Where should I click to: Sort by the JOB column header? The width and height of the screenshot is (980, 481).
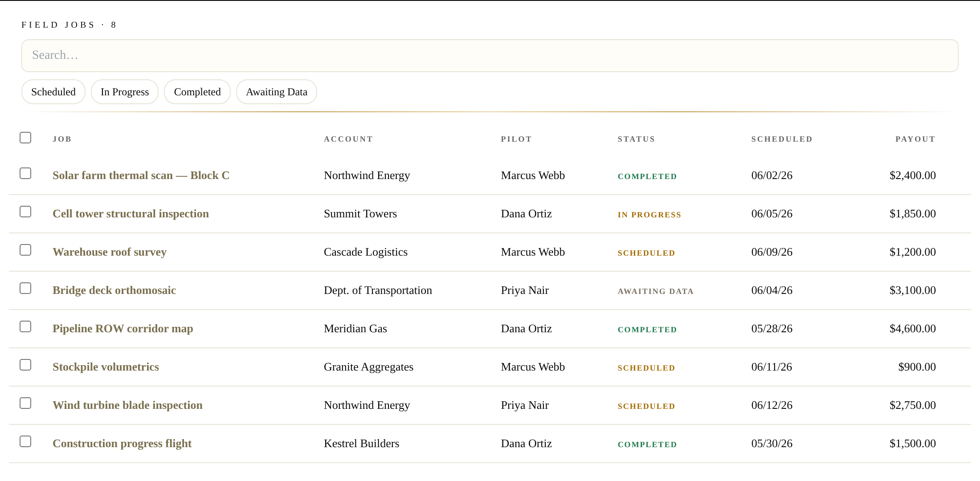click(x=62, y=139)
